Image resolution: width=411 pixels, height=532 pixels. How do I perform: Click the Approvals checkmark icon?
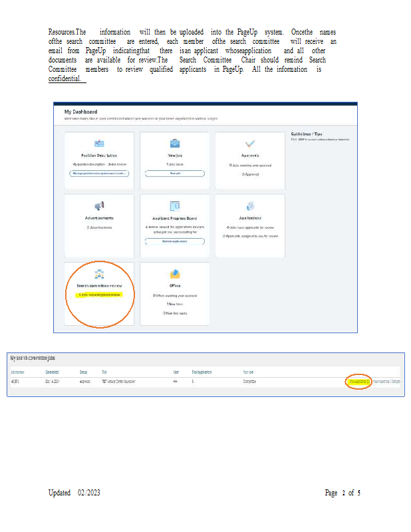[x=250, y=144]
